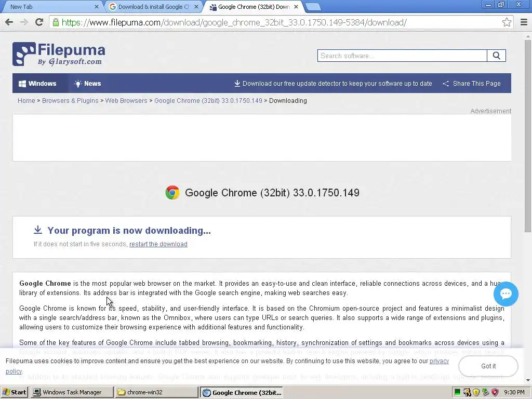Bookmark this page with star icon
This screenshot has width=532, height=399.
pyautogui.click(x=507, y=22)
